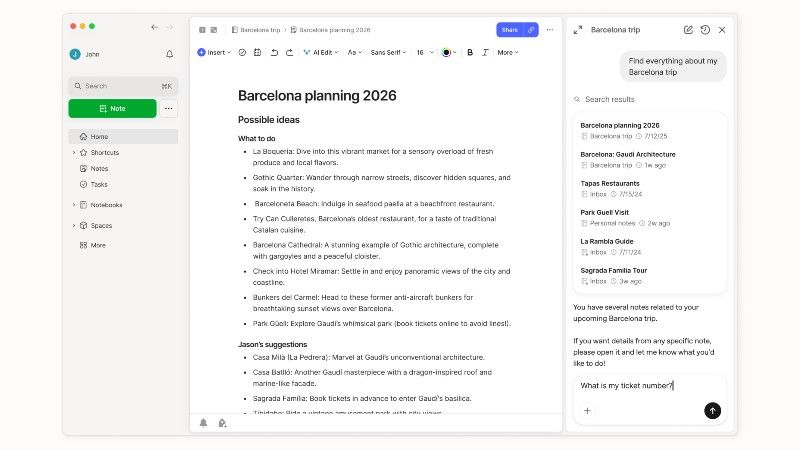This screenshot has height=450, width=800.
Task: Select Home in the sidebar
Action: coord(123,136)
